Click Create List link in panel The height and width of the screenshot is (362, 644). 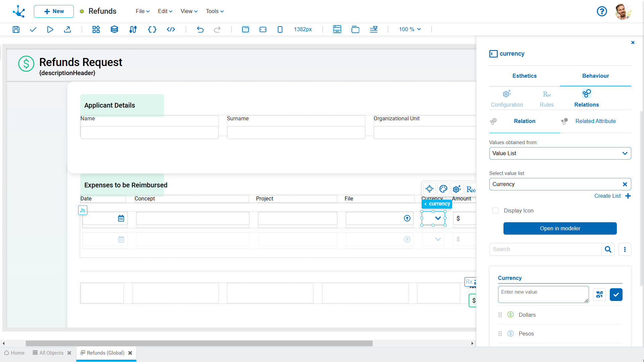pos(609,196)
